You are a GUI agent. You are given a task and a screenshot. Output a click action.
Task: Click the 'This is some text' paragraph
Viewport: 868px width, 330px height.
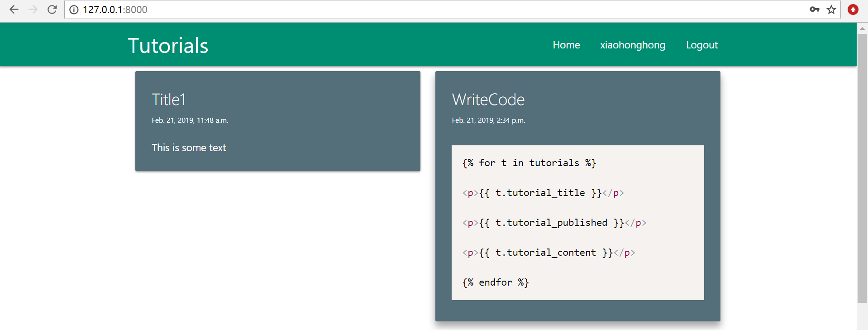189,148
